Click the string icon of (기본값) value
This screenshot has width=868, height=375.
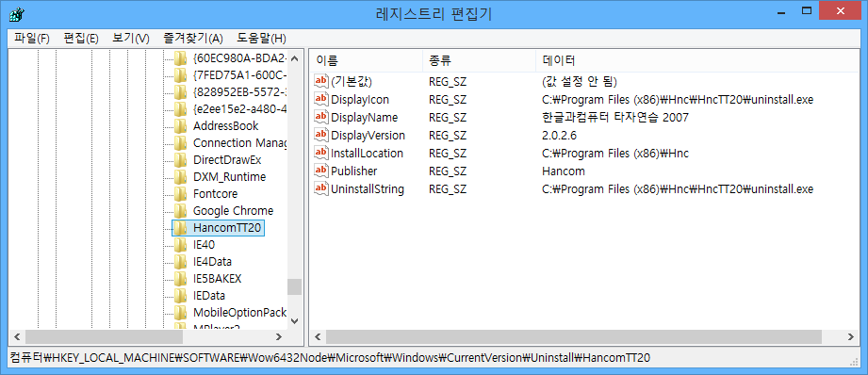(321, 81)
